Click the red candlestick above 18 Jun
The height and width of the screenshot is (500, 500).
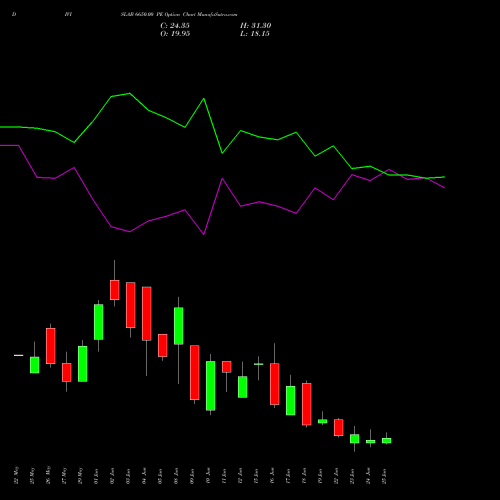pyautogui.click(x=307, y=404)
